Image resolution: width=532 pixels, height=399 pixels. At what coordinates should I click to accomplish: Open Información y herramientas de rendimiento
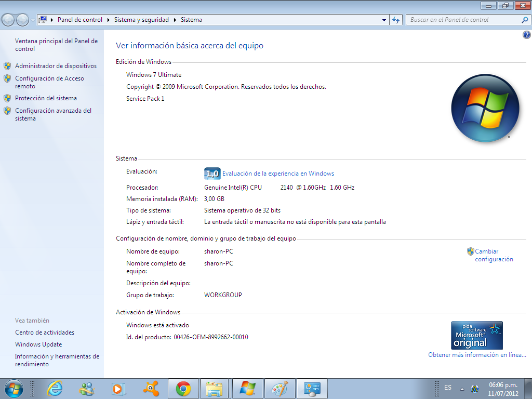pos(57,360)
